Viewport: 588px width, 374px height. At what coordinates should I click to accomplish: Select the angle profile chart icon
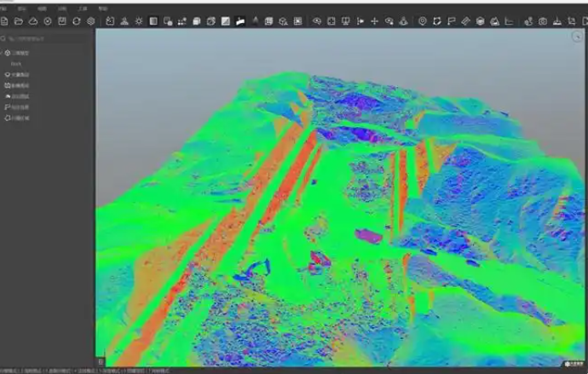click(509, 21)
